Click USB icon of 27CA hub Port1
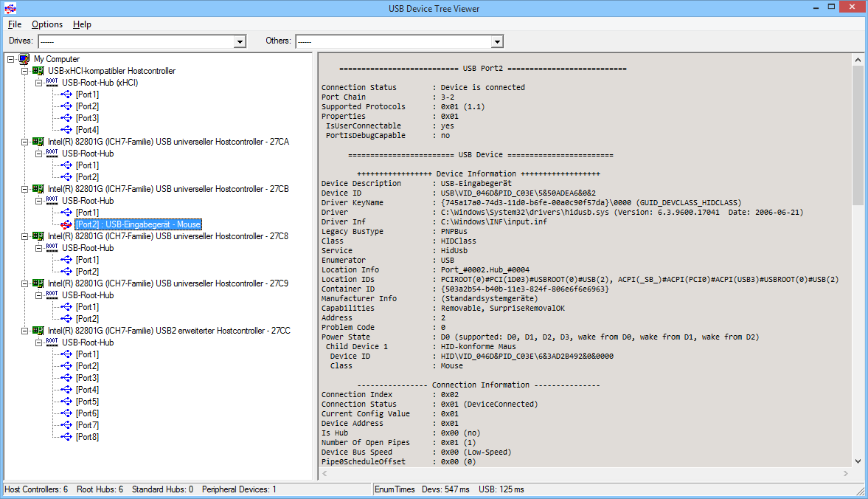This screenshot has width=868, height=499. (66, 165)
